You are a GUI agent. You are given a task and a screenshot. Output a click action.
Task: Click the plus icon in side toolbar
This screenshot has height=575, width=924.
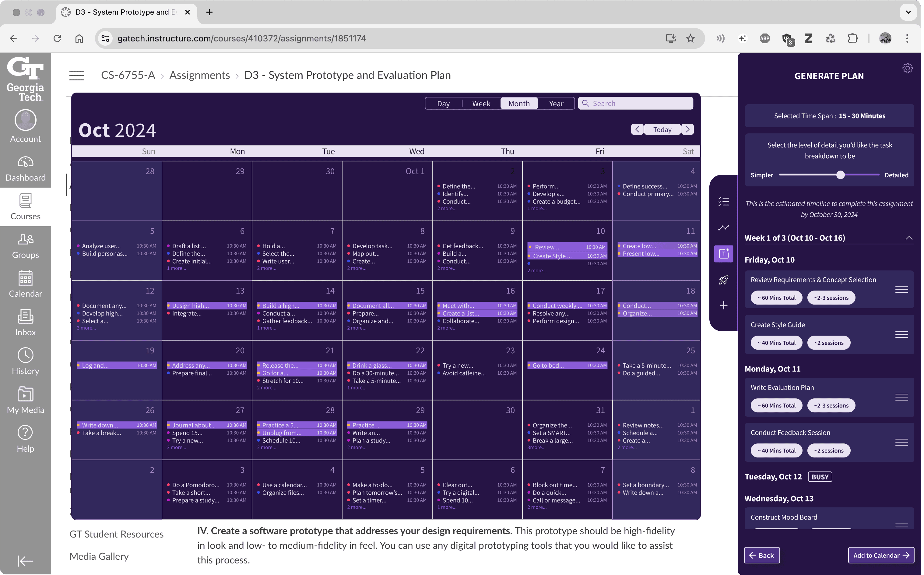(723, 305)
